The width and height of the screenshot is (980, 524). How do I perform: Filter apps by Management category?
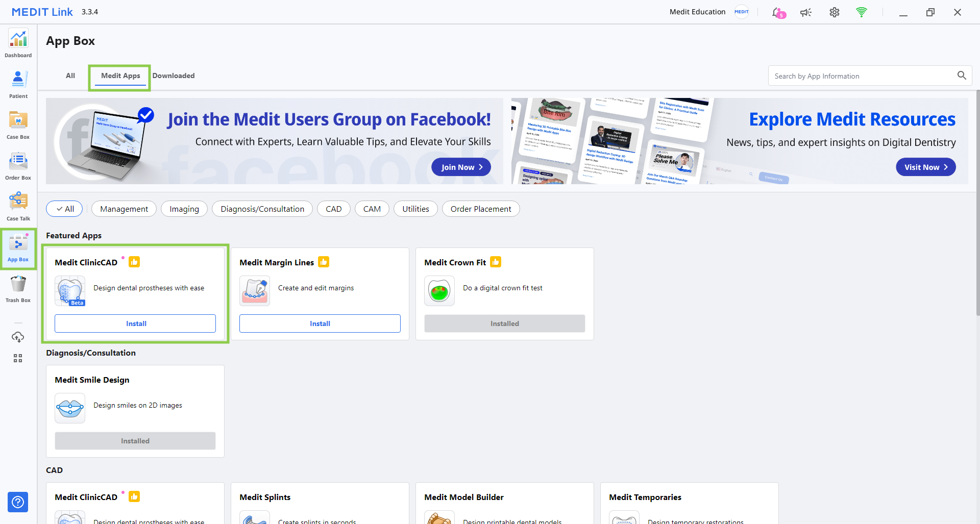tap(124, 209)
